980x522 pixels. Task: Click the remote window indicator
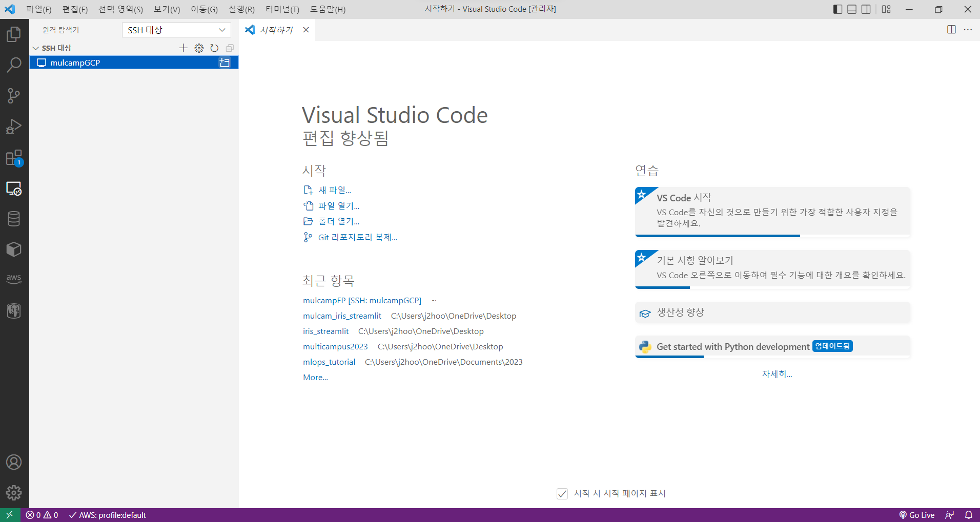click(10, 515)
